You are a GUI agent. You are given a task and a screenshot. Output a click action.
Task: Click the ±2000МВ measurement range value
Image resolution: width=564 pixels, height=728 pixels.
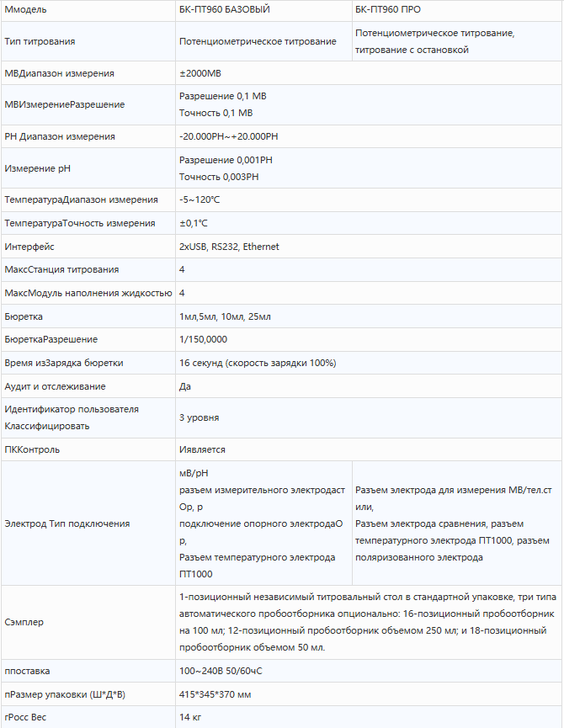click(x=200, y=73)
